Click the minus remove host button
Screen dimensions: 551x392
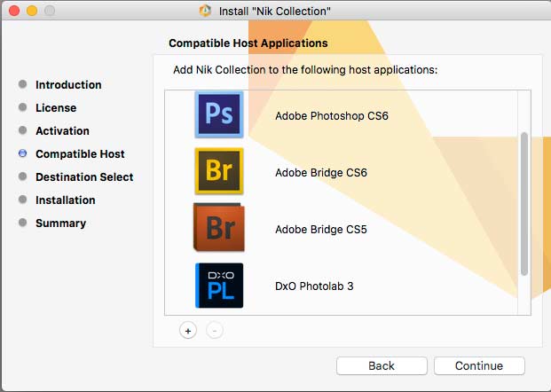215,331
